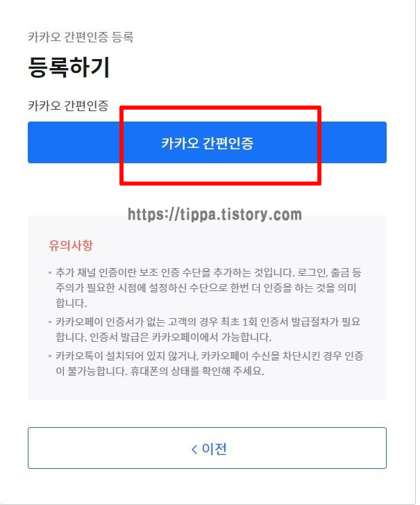Viewport: 420px width, 505px height.
Task: Click the bullet dot before 카카오톡이 설치되어
Action: pyautogui.click(x=50, y=356)
